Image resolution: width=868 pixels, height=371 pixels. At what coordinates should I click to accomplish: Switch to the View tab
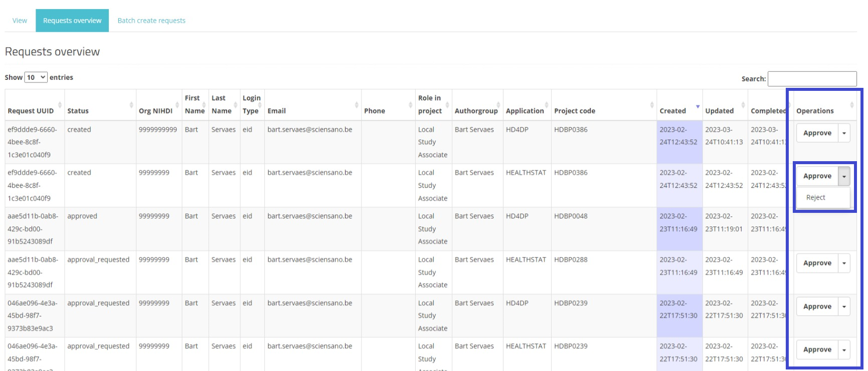point(20,21)
